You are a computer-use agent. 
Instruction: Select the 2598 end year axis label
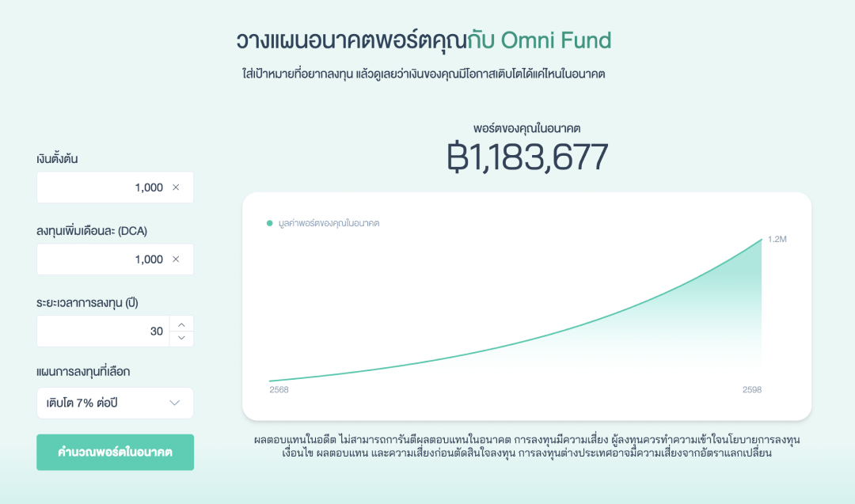point(752,390)
